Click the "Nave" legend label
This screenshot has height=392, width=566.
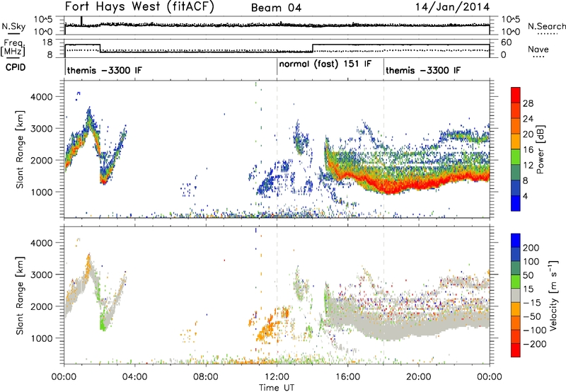[x=538, y=50]
